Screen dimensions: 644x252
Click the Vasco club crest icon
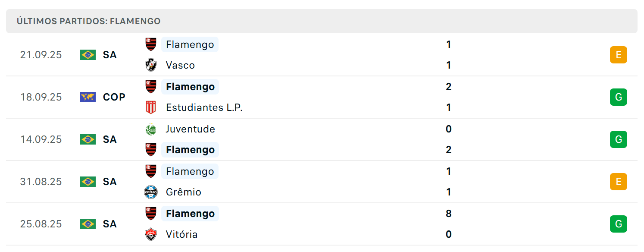click(151, 65)
